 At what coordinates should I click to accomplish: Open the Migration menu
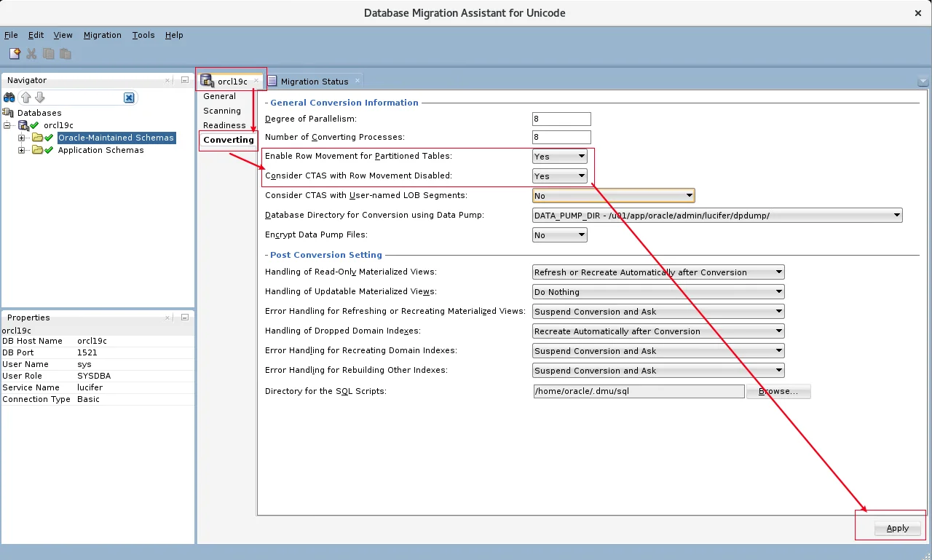click(x=103, y=35)
